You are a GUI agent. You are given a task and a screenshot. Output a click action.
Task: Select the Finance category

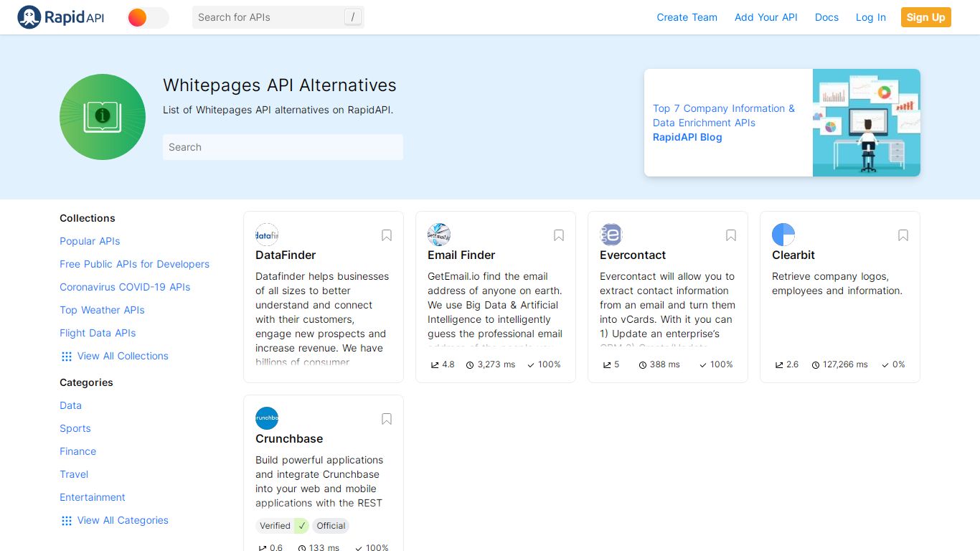(77, 451)
